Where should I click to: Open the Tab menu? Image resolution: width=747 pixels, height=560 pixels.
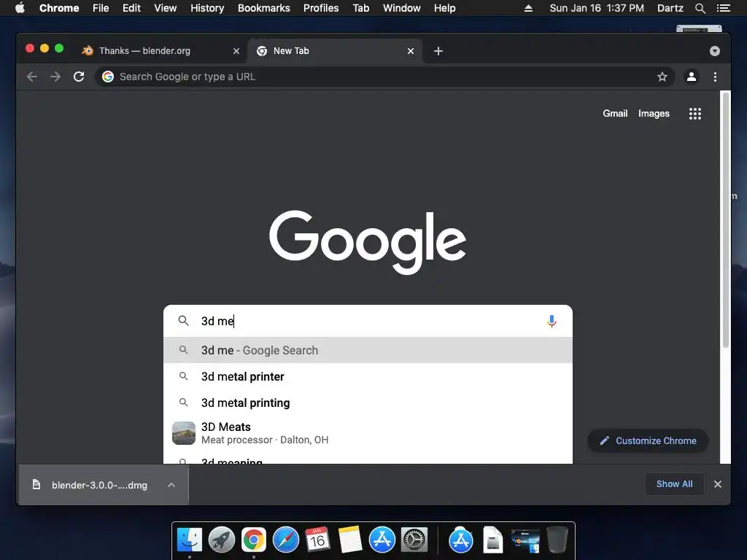click(x=360, y=8)
